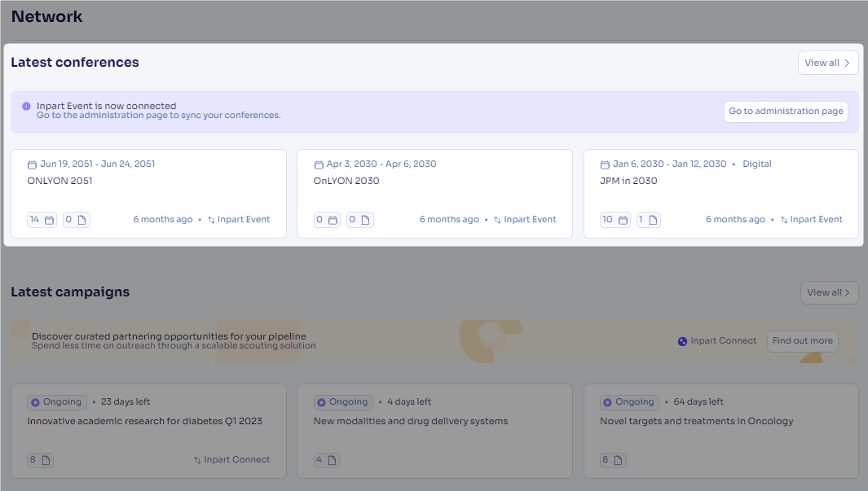Open the JPM in 2030 conference
The height and width of the screenshot is (491, 868).
(629, 181)
